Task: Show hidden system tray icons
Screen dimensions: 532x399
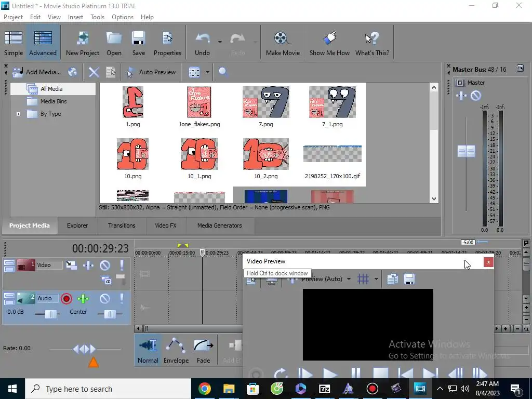Action: pos(440,389)
